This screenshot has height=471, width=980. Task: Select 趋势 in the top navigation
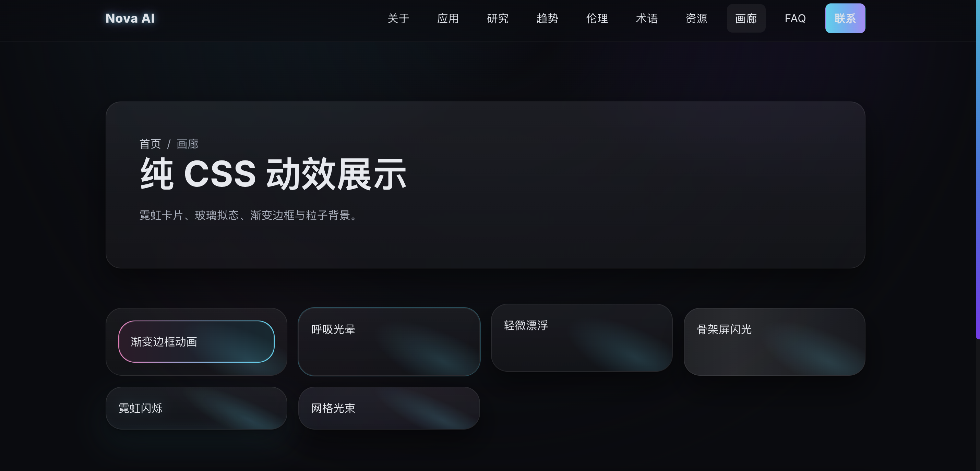[547, 18]
